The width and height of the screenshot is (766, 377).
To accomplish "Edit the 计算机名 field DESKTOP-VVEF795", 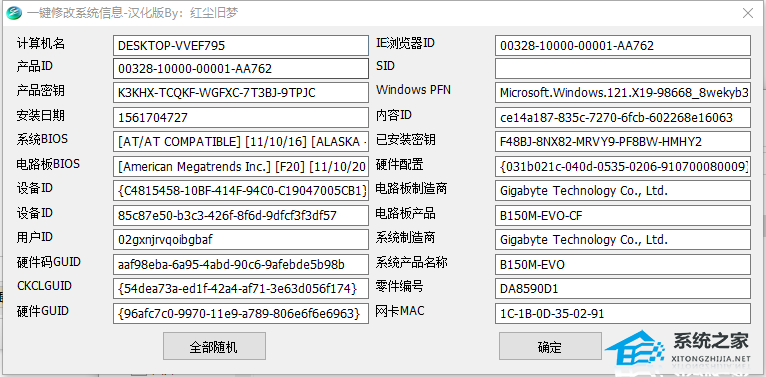I will [241, 45].
